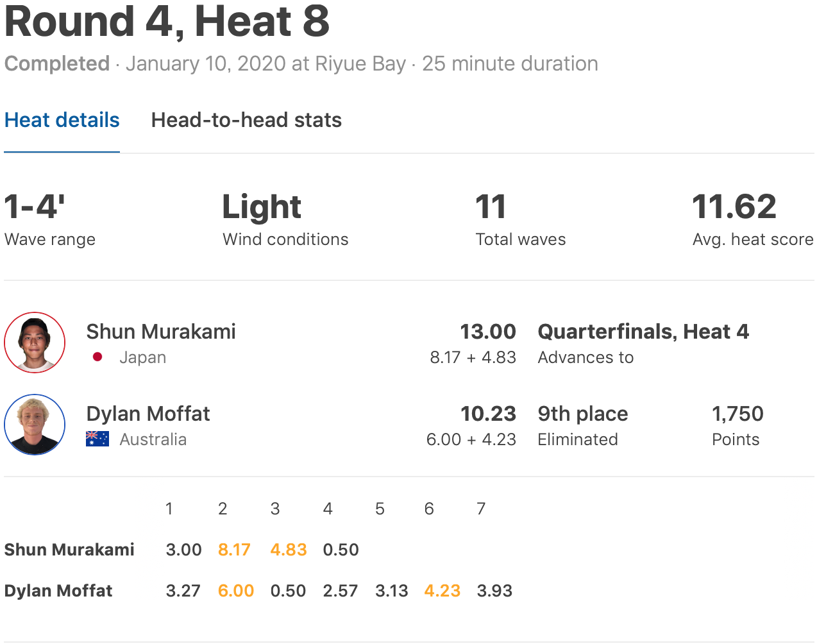Click Moffat's 10.23 heat total
826x644 pixels.
(x=487, y=414)
